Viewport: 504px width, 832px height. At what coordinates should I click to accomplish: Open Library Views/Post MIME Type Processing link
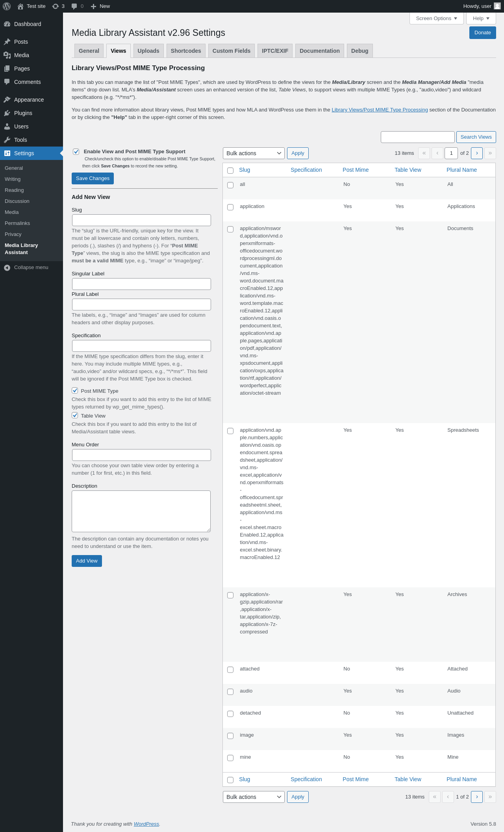[x=380, y=110]
